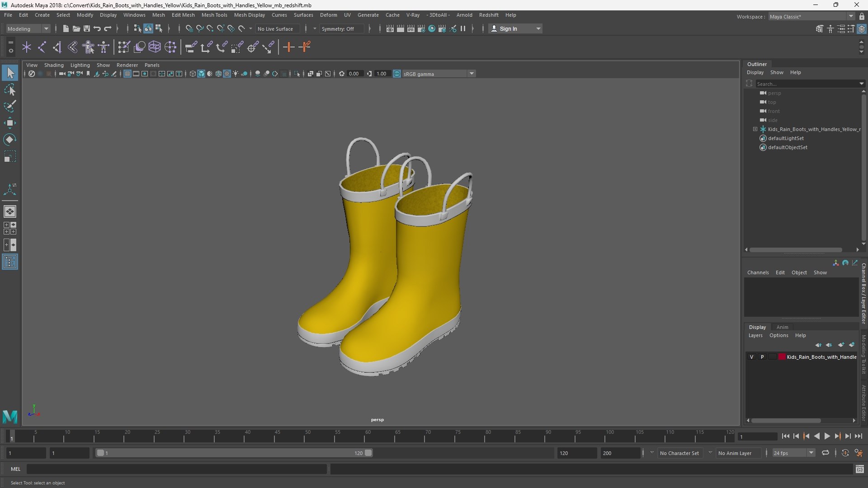Click the Open Scene folder icon

[76, 28]
